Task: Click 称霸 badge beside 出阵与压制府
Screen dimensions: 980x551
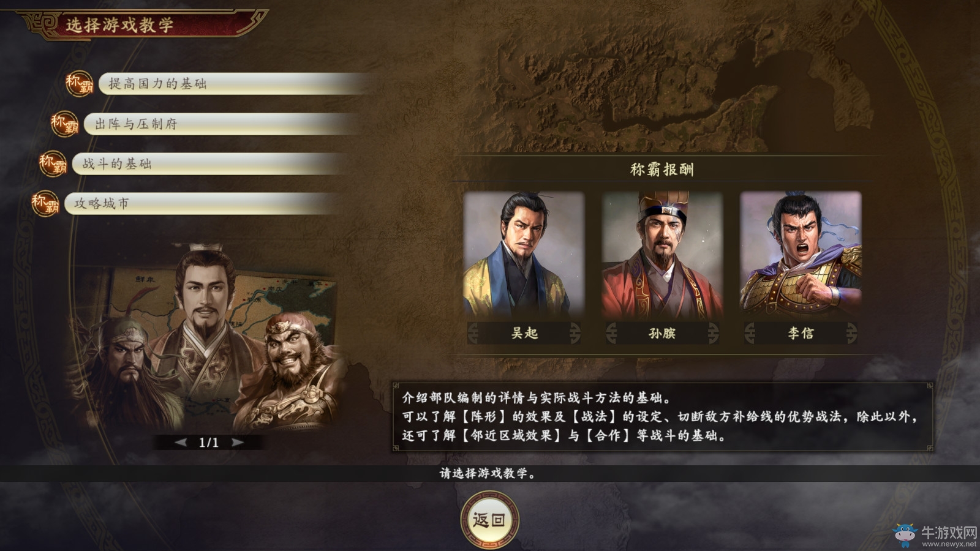Action: coord(65,124)
